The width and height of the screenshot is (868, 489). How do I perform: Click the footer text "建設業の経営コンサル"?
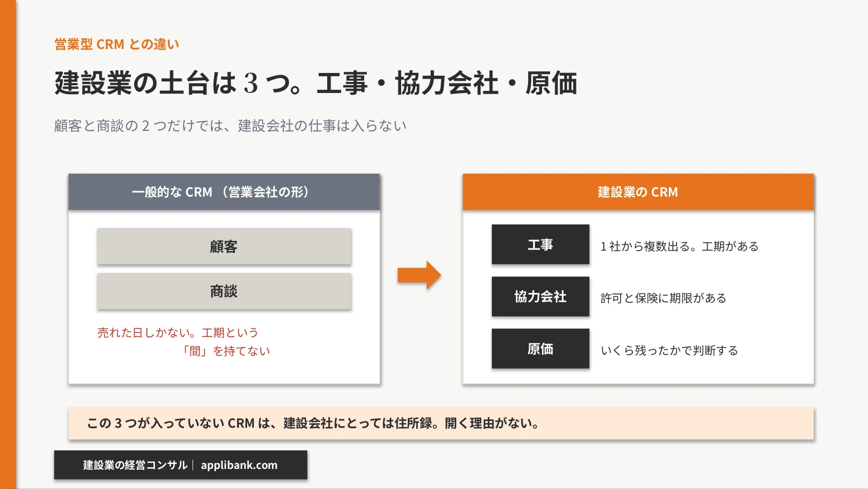135,465
